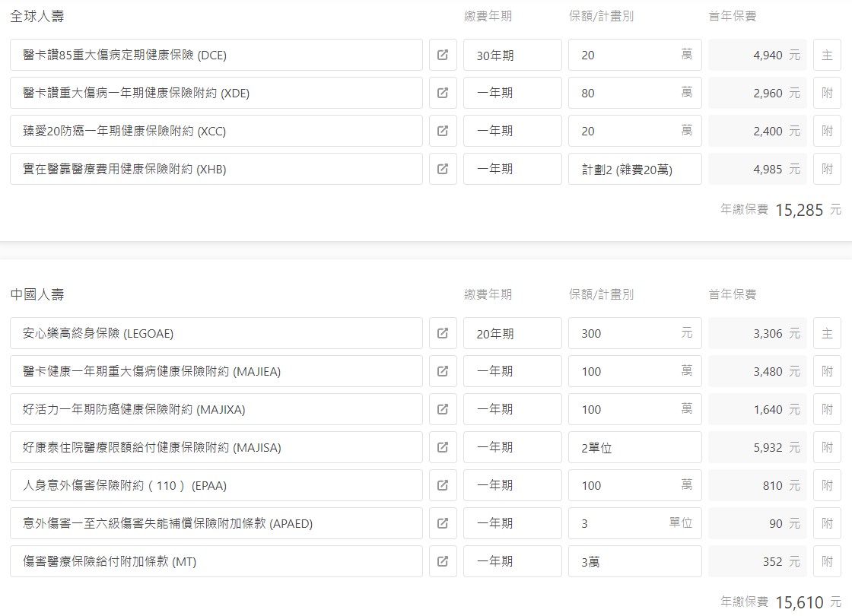Select the product field 臻愛20防癌一年期健康保險附約 (XCC)
The height and width of the screenshot is (616, 852).
(x=216, y=131)
